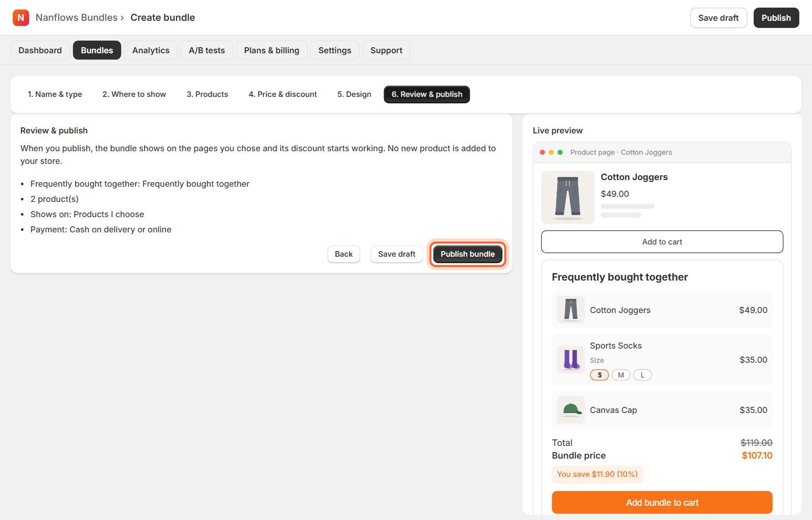
Task: Select the Bundles tab
Action: click(x=97, y=50)
